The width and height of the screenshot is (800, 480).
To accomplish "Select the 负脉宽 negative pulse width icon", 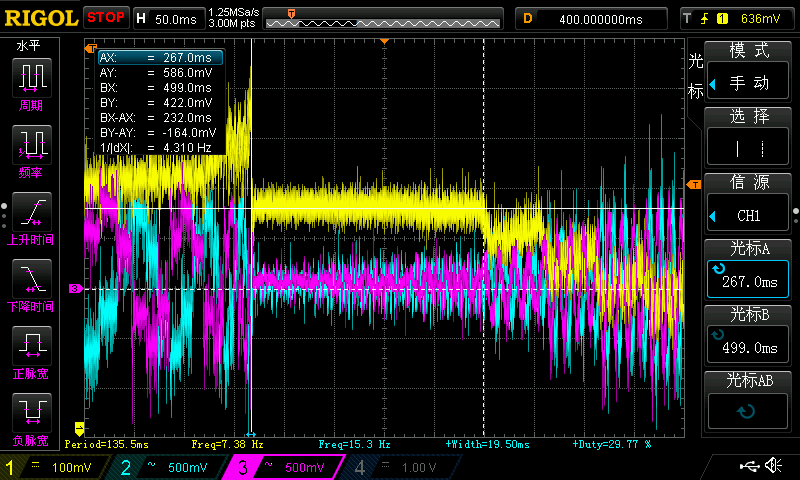I will [32, 412].
